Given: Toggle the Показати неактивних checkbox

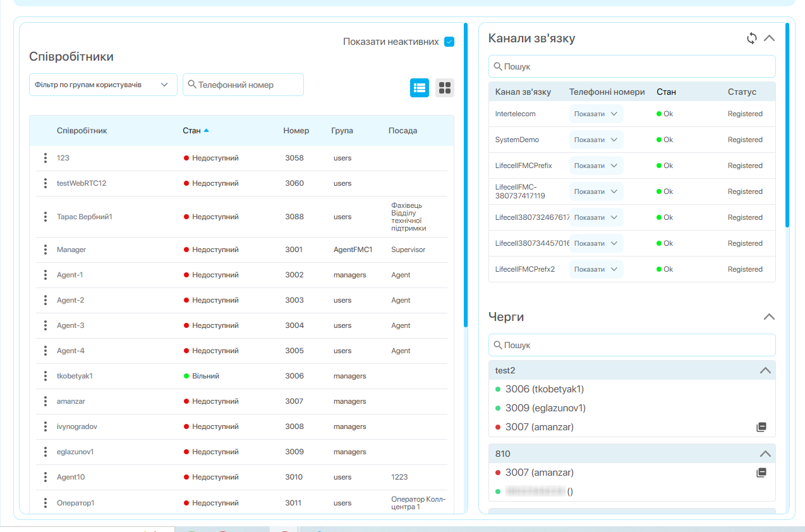Looking at the screenshot, I should click(449, 42).
